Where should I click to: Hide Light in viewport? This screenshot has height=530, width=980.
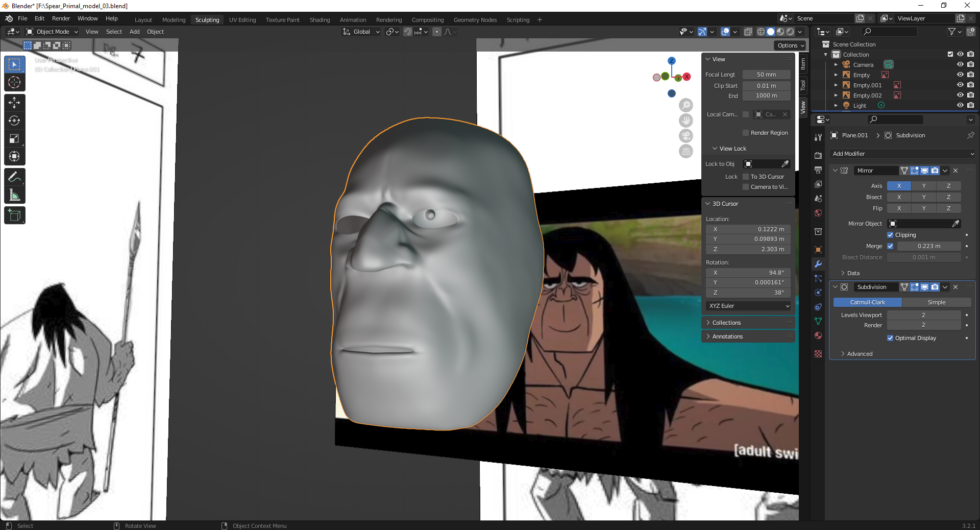click(x=960, y=106)
